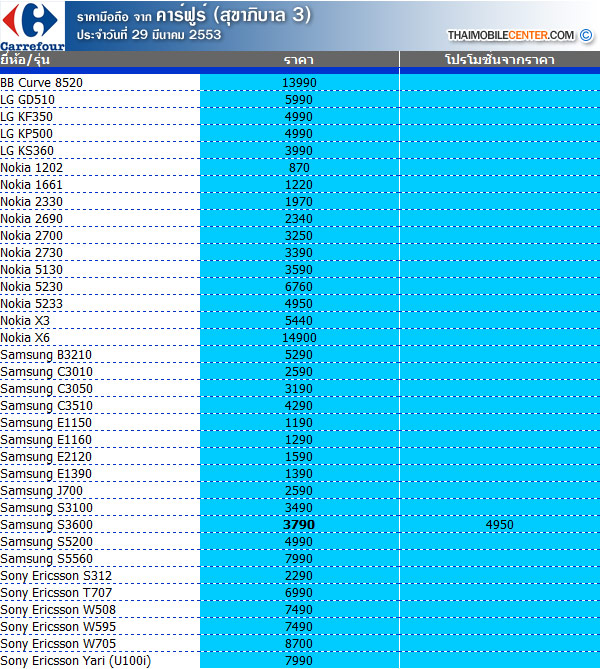Click price 6760
Screen dimensions: 600x669
coord(299,287)
